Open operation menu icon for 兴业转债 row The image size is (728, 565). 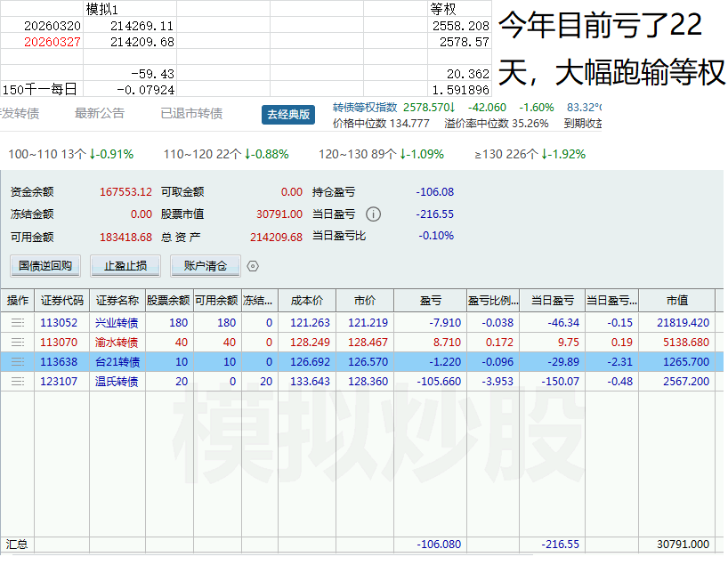[17, 322]
